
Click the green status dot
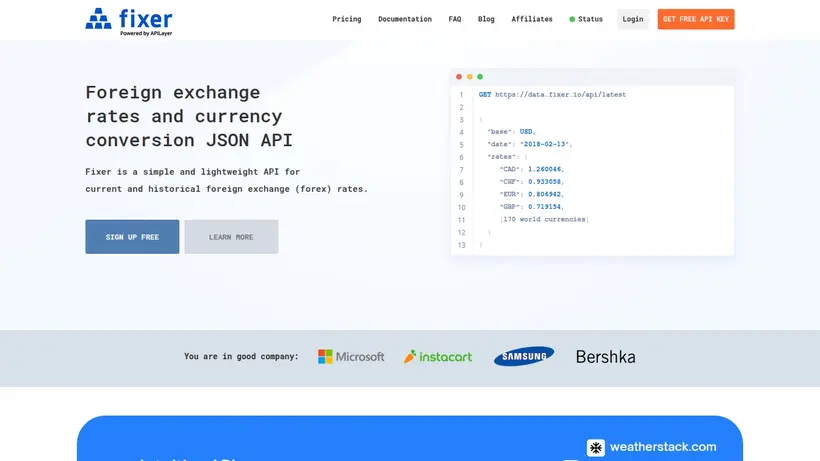click(572, 19)
